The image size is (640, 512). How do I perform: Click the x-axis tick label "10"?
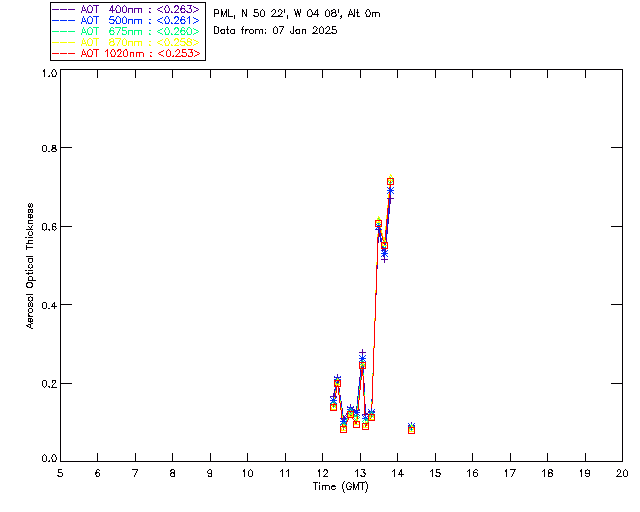coord(247,473)
